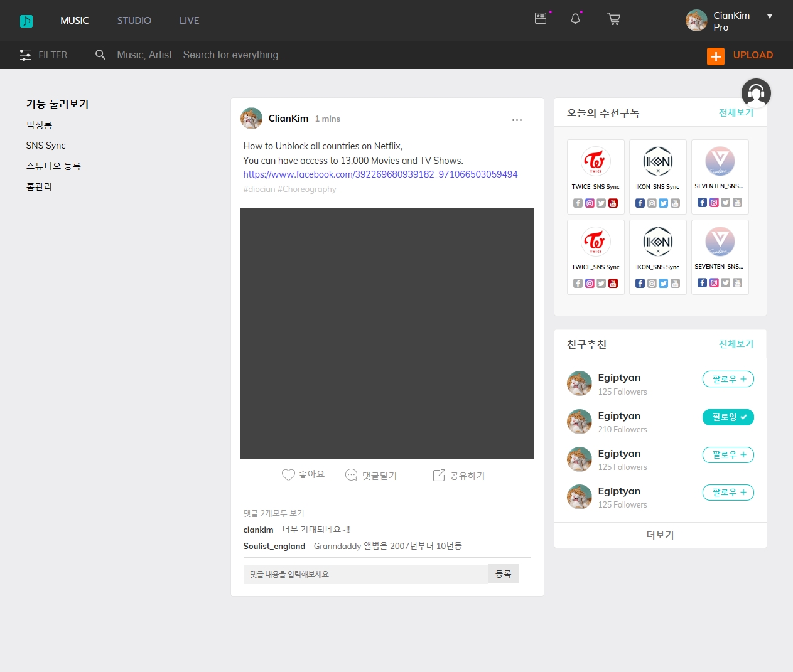Click the share icon below the post

439,476
